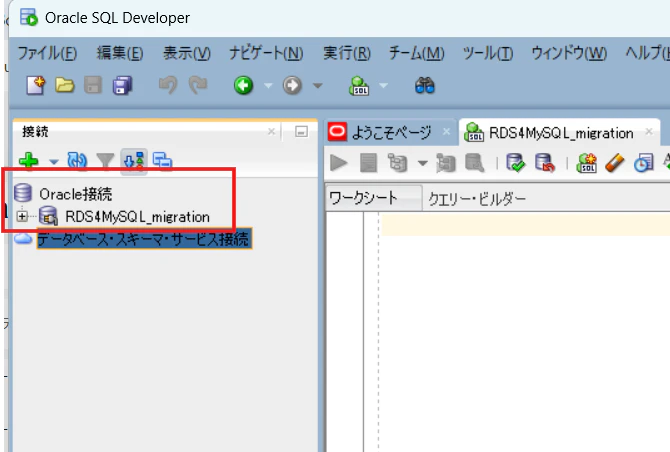Screen dimensions: 670x452
Task: Switch to the RDS4MySQL_migration worksheet tab
Action: pos(561,133)
